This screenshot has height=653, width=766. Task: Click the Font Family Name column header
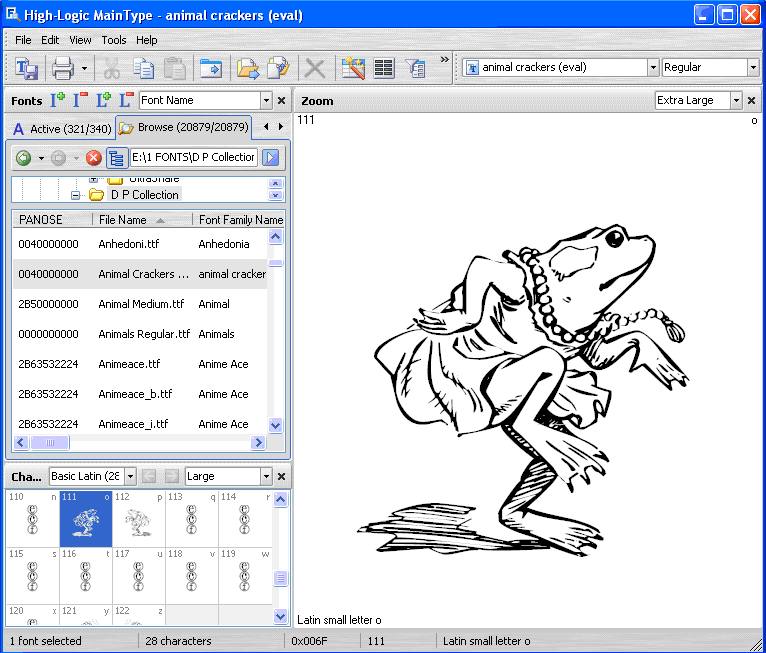(x=239, y=220)
